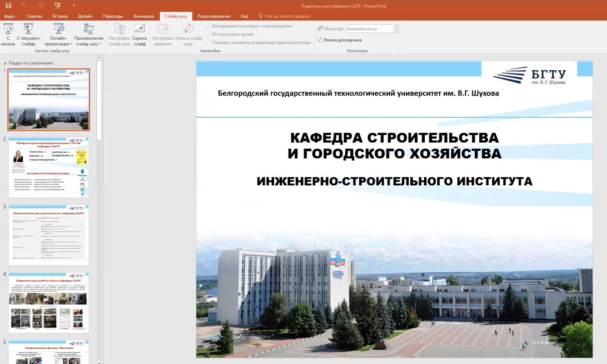607x364 pixels.
Task: Switch to the Вставка tab
Action: coord(60,16)
